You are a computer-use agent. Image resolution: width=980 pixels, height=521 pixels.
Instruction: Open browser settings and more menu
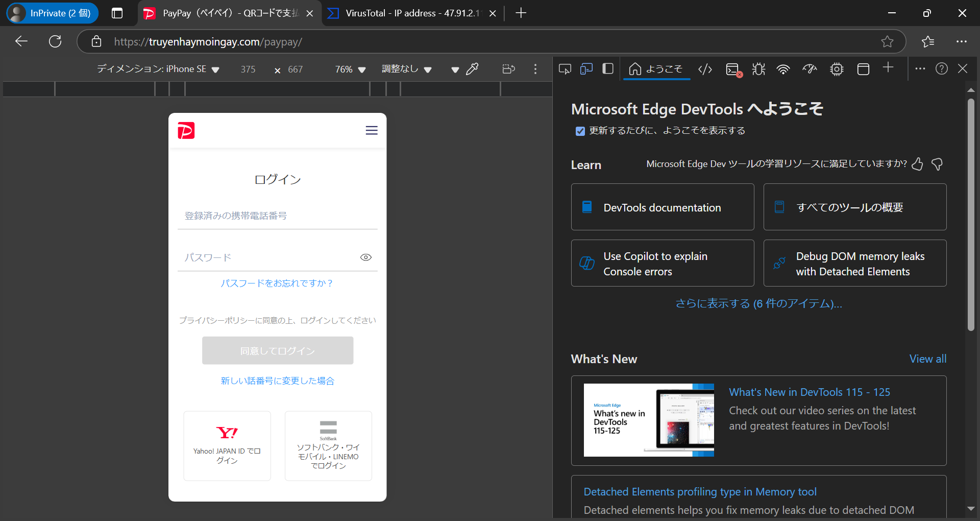(962, 41)
